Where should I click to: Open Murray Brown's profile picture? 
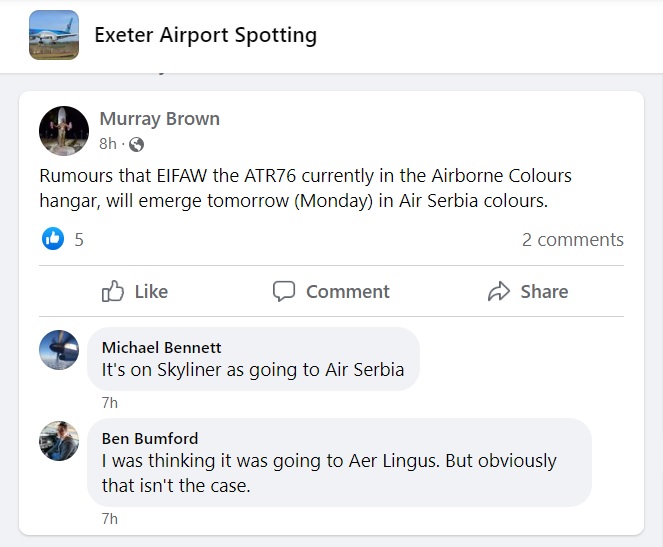point(64,131)
